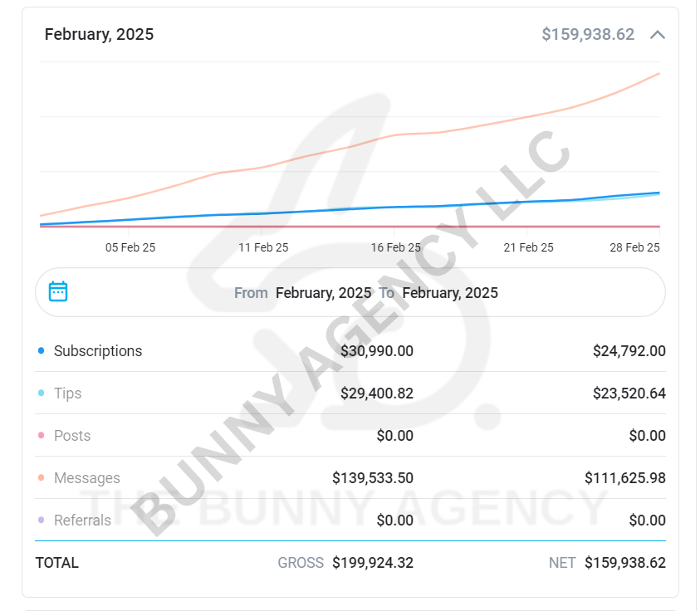The image size is (700, 611).
Task: Click the purple Referrals legend dot
Action: point(42,521)
